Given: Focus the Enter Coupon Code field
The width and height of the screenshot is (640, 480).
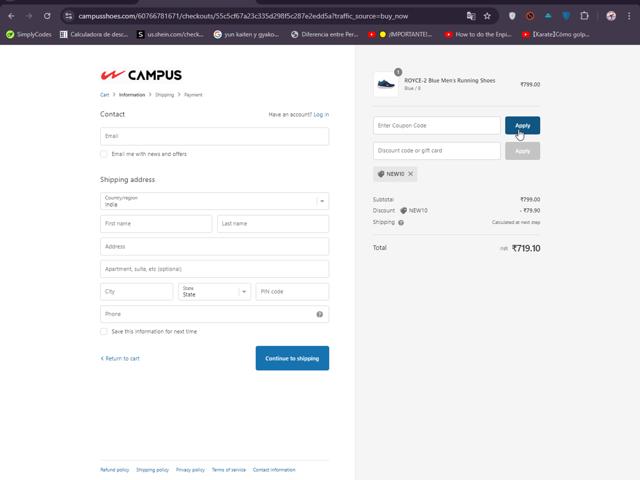Looking at the screenshot, I should 436,125.
